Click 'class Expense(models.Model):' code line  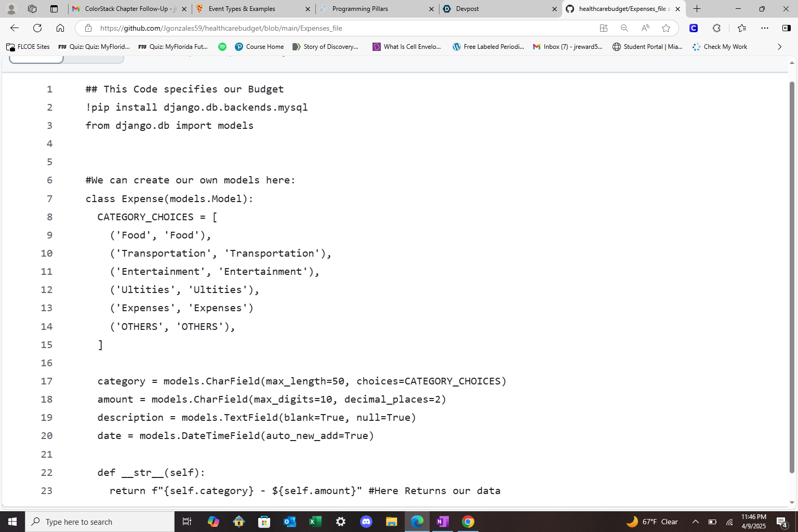(x=169, y=198)
